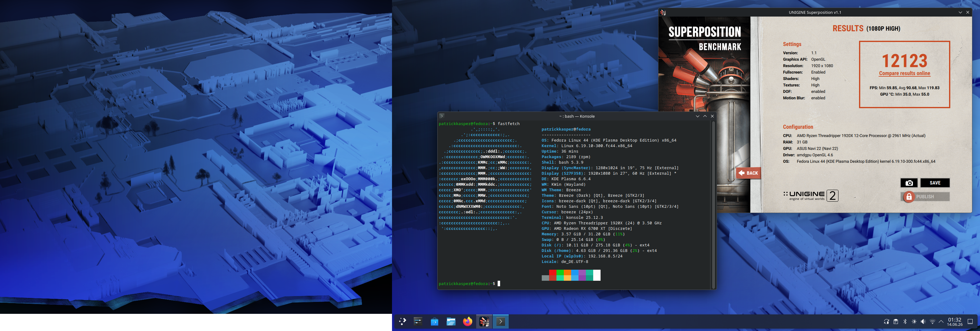Screen dimensions: 980x331
Task: Switch to Konsole terminal in taskbar
Action: 501,321
